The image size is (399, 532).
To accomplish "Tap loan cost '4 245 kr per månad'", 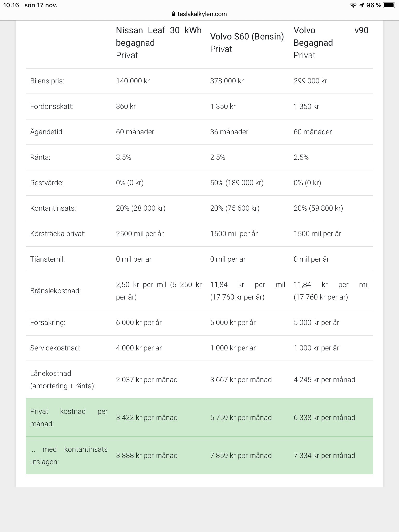I will pos(324,380).
